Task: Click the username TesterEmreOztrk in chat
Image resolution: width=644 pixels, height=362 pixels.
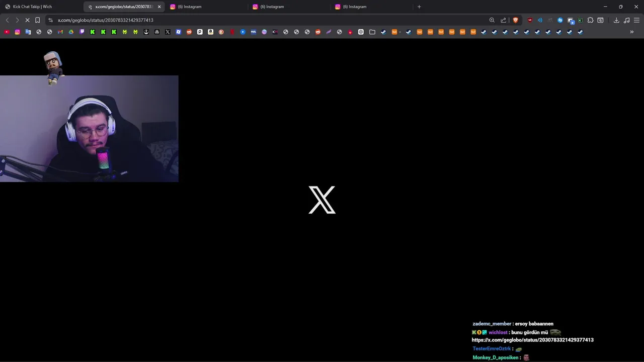Action: [492, 348]
